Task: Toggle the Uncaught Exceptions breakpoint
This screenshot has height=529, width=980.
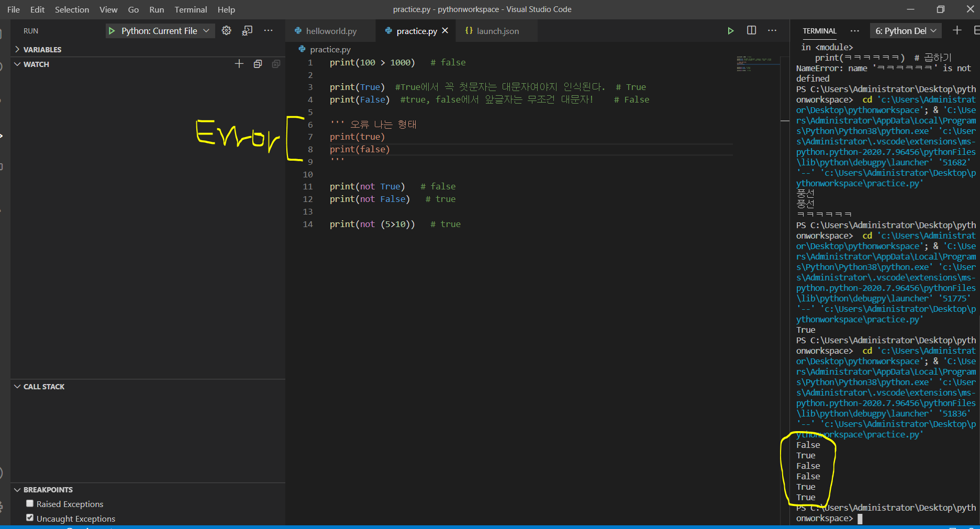Action: click(x=30, y=518)
